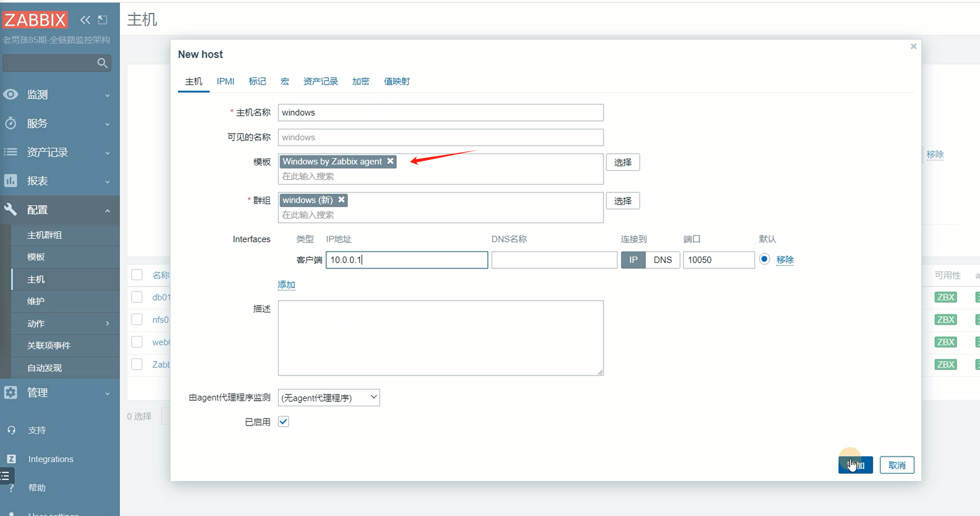
Task: Click 移除 link for the interface
Action: click(x=785, y=260)
